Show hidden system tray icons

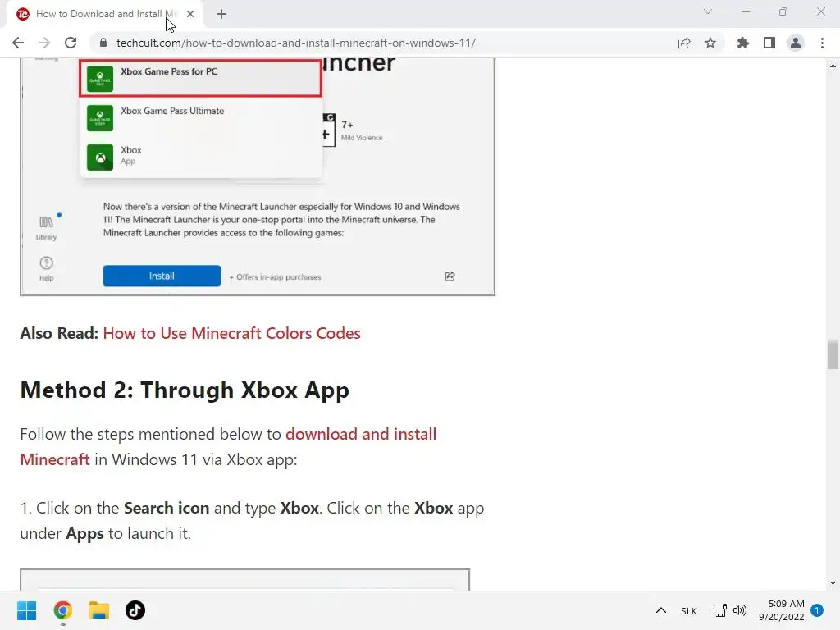point(661,610)
